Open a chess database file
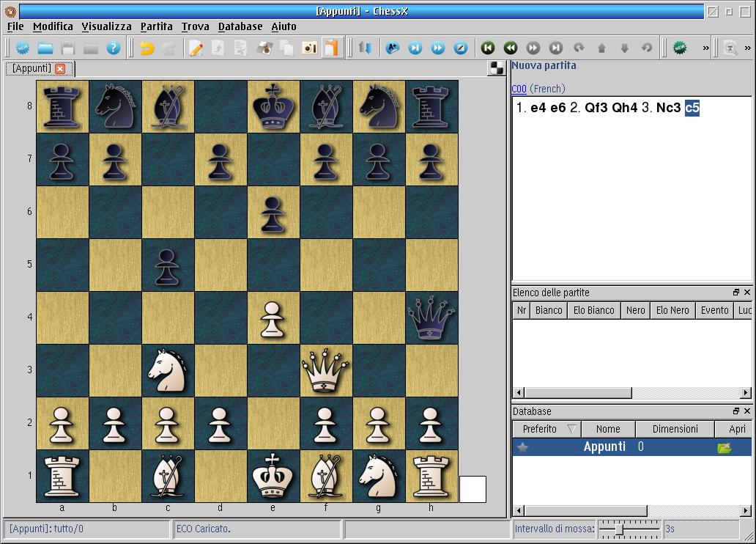This screenshot has height=544, width=756. [x=45, y=48]
